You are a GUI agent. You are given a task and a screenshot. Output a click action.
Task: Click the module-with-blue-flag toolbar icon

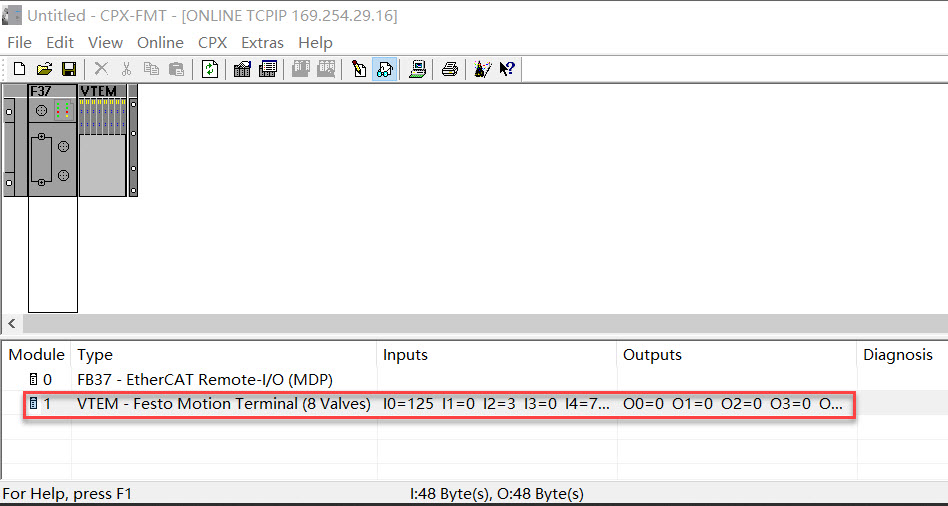[x=242, y=69]
